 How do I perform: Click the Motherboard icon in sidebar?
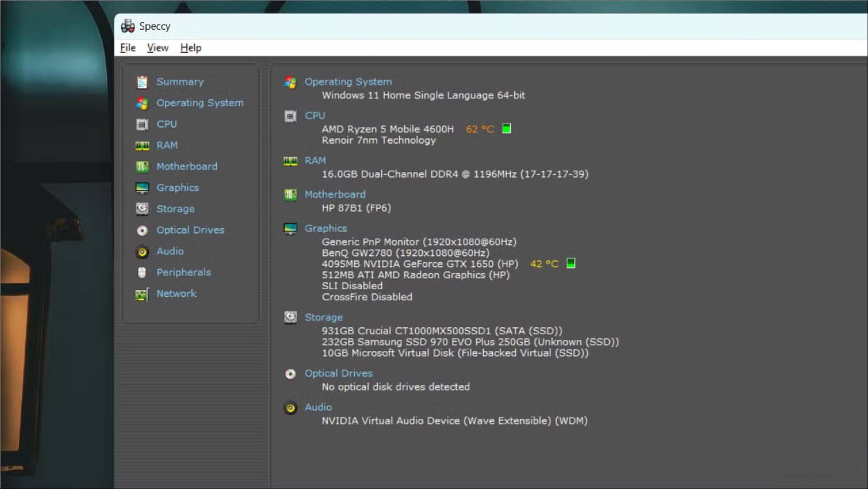142,167
